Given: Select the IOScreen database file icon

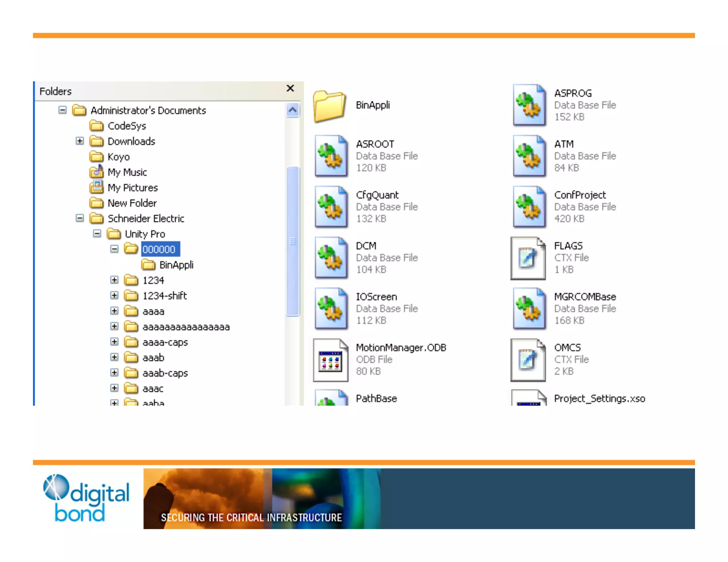Looking at the screenshot, I should pos(331,309).
